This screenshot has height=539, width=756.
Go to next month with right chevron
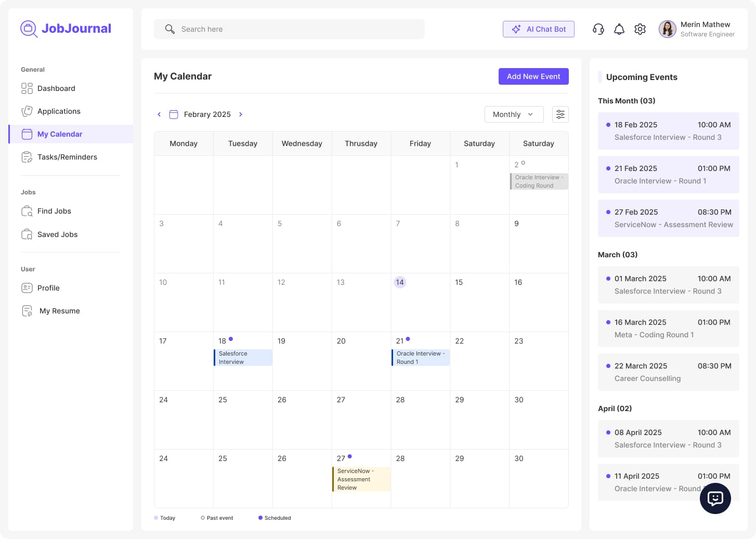tap(241, 114)
